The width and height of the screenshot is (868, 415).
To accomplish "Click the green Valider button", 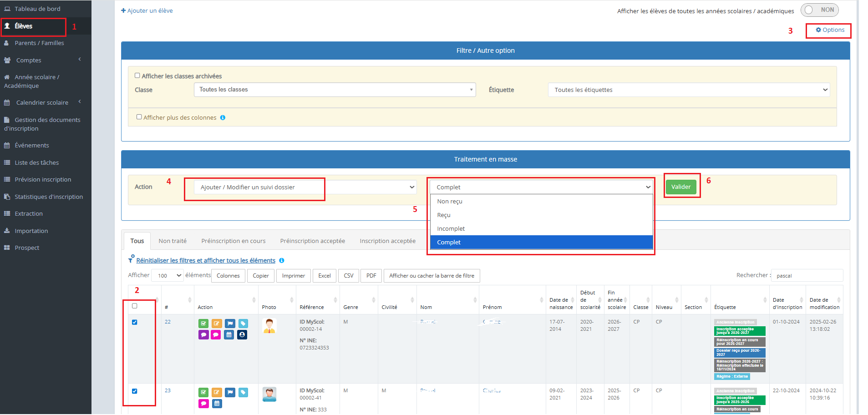I will pos(680,187).
